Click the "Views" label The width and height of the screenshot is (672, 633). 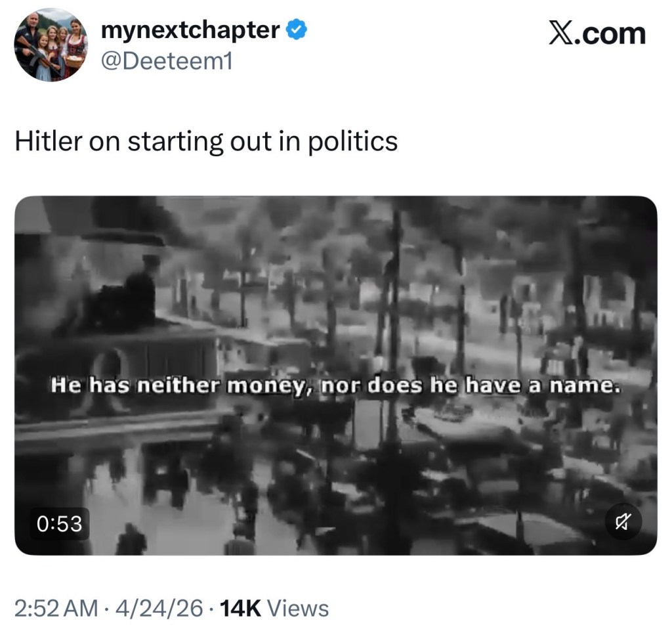coord(299,608)
